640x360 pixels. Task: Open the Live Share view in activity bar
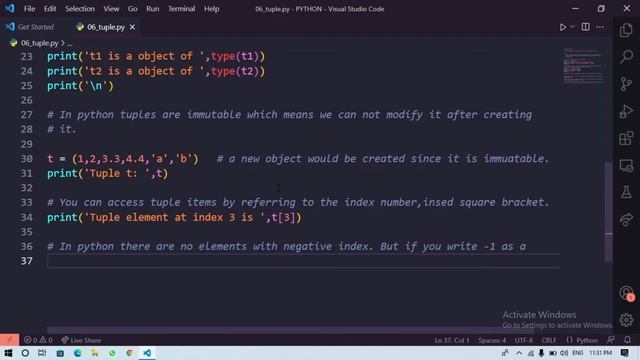626,220
